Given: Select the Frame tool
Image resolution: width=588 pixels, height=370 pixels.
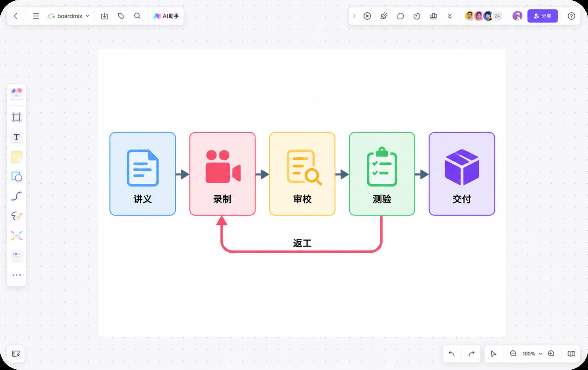Looking at the screenshot, I should (x=16, y=117).
